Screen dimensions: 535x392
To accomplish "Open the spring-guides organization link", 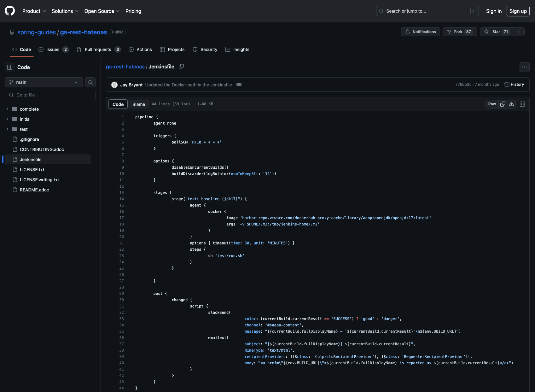I will click(x=37, y=32).
